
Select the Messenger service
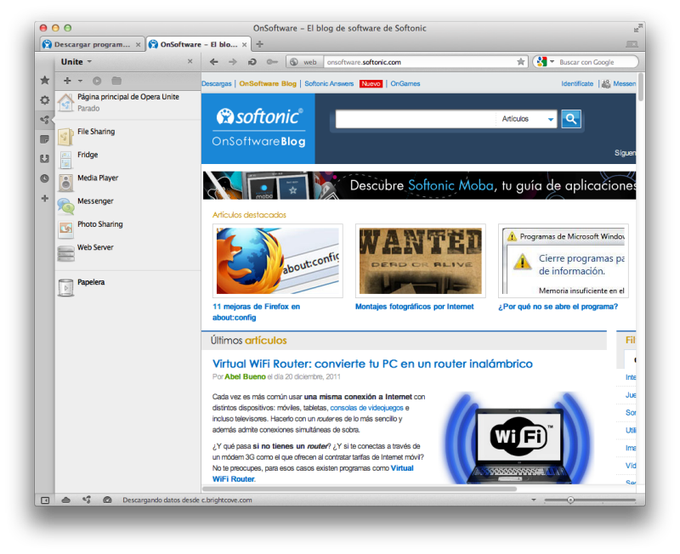click(128, 206)
